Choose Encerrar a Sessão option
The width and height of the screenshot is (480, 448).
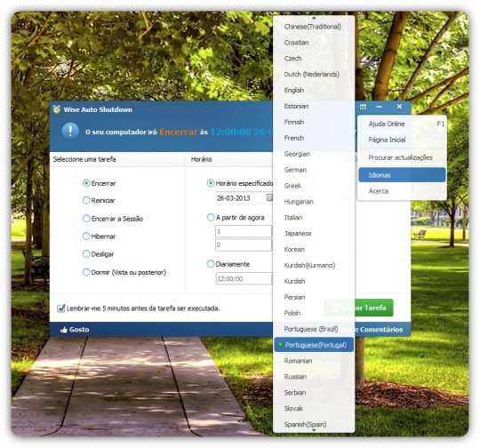tap(86, 219)
